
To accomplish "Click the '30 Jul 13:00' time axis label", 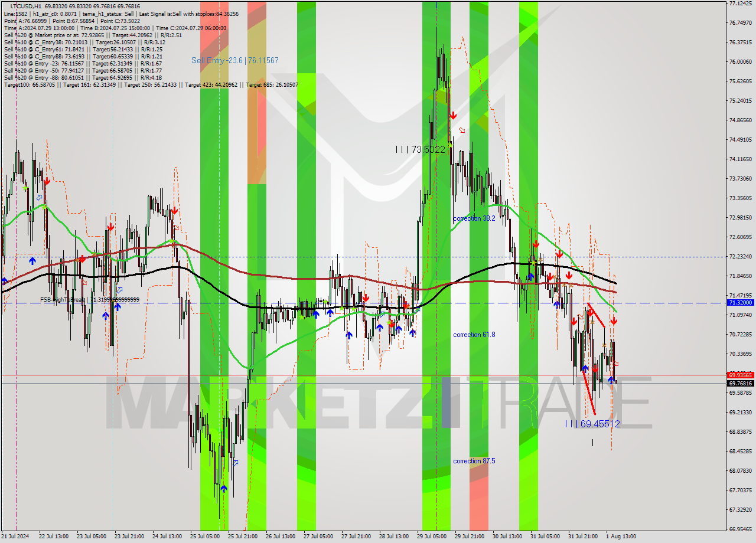I will (507, 537).
